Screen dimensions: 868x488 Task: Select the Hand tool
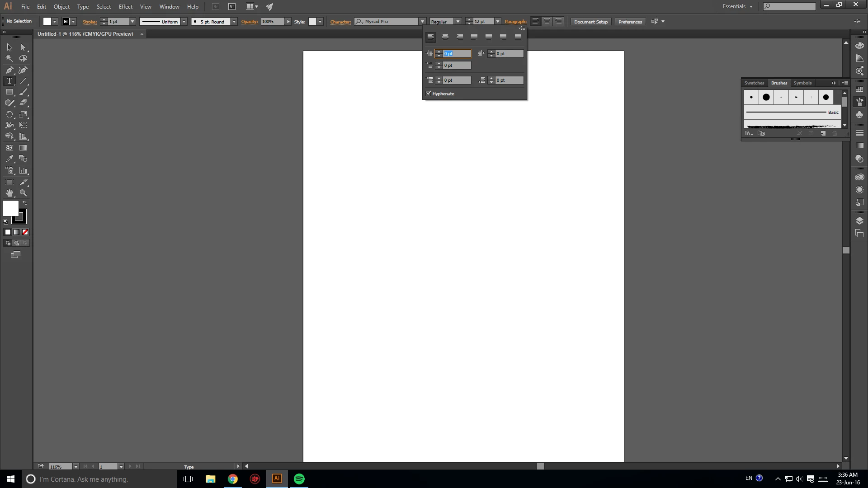[x=9, y=193]
